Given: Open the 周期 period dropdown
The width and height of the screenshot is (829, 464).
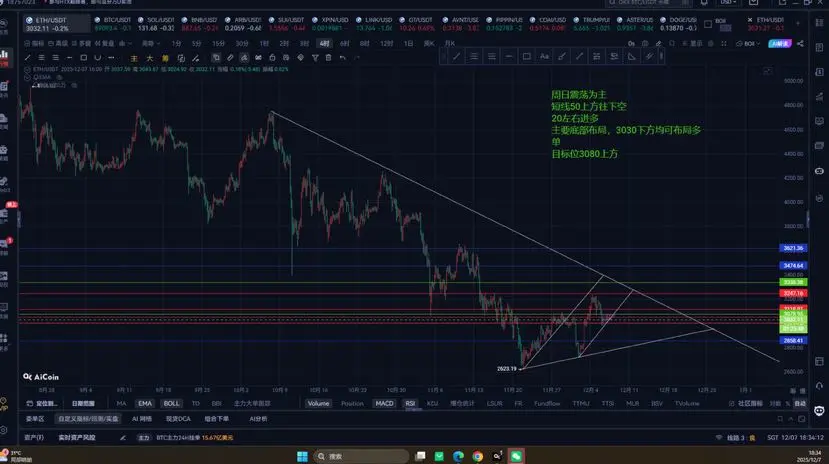Looking at the screenshot, I should pos(150,43).
